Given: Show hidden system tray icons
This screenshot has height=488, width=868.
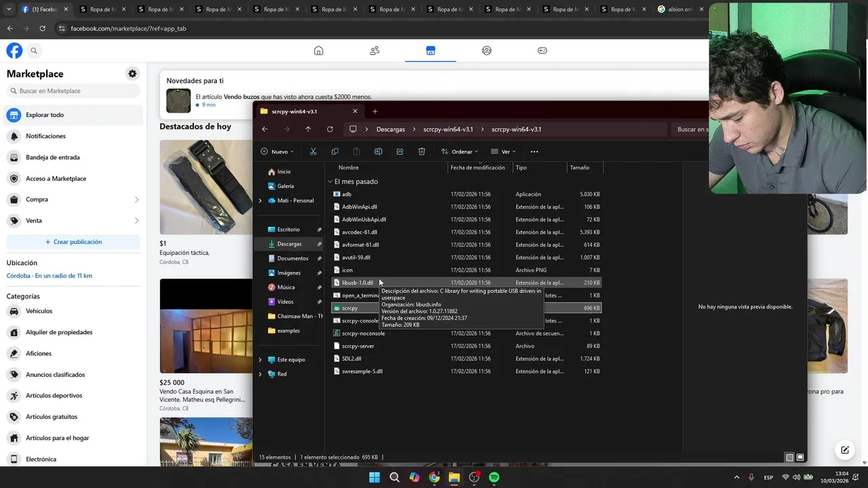Looking at the screenshot, I should tap(737, 478).
